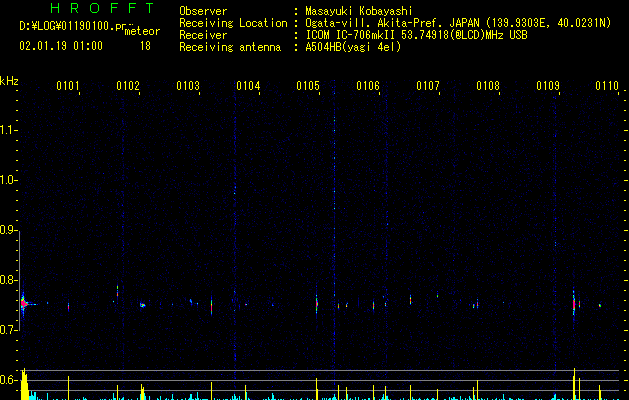Click the meteor echo streak just after 0105

(x=317, y=304)
